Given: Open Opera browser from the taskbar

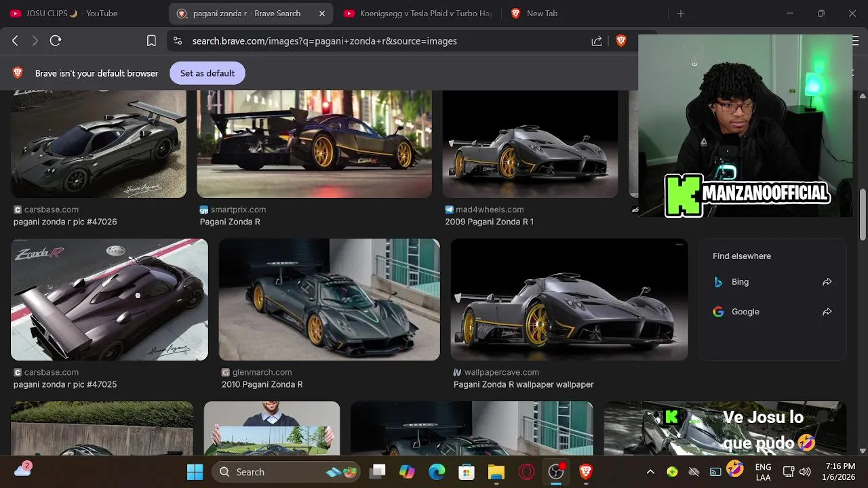Looking at the screenshot, I should coord(526,472).
